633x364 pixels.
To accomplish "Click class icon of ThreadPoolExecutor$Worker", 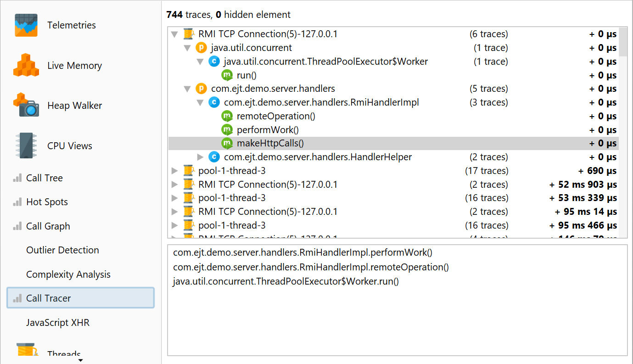I will pos(214,62).
